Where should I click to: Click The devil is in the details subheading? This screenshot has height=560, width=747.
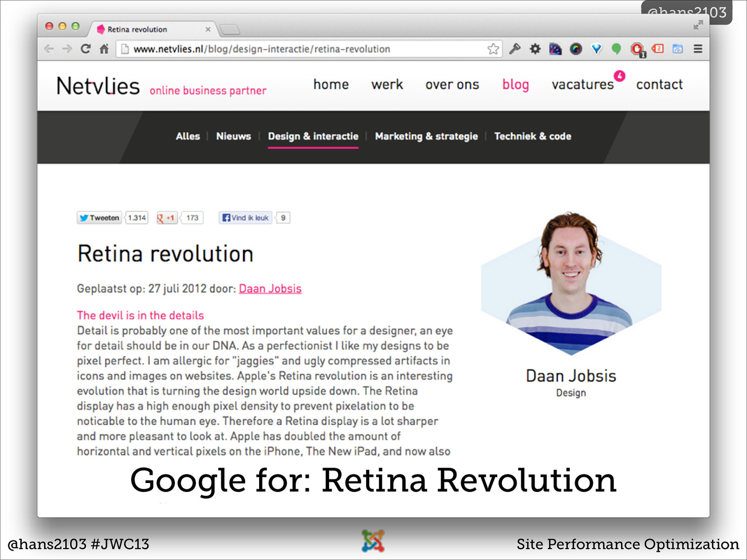tap(141, 315)
